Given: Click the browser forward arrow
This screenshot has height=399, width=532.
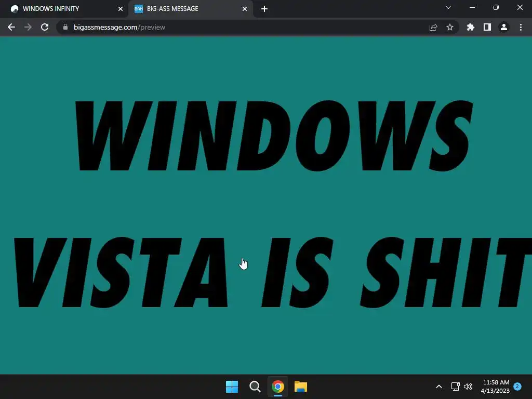Looking at the screenshot, I should pos(28,27).
